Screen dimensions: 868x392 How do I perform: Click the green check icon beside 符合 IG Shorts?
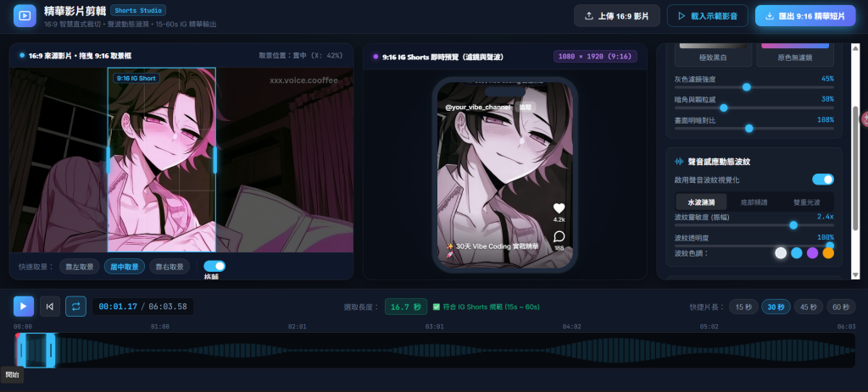pyautogui.click(x=437, y=306)
